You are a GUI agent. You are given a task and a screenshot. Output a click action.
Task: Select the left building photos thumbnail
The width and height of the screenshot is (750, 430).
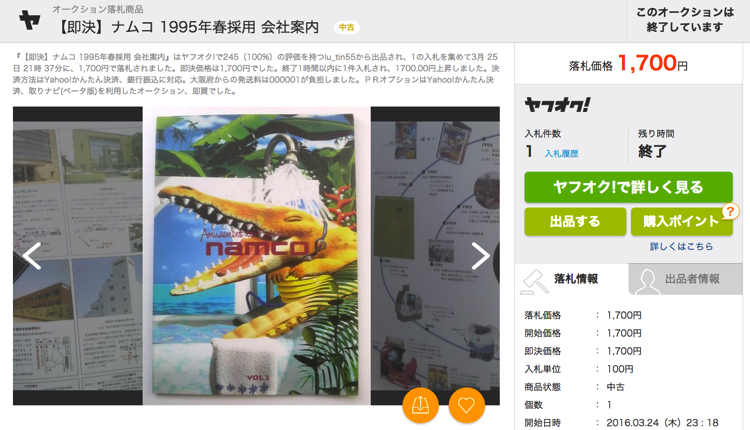coord(77,255)
